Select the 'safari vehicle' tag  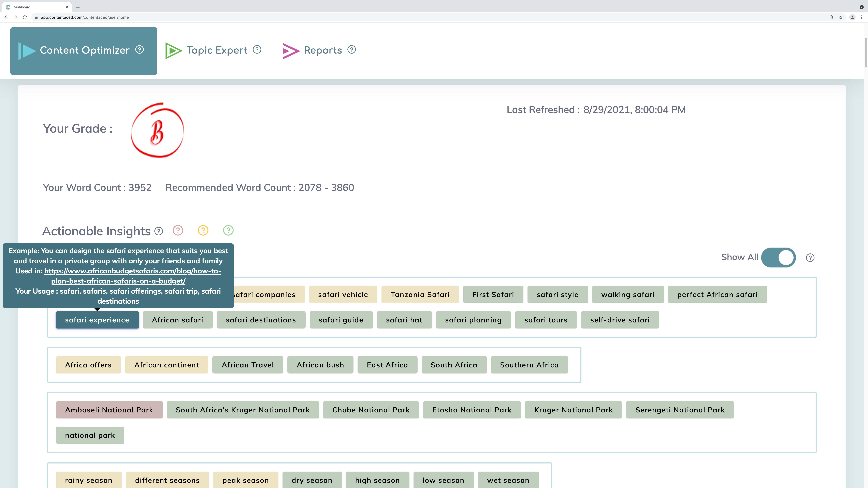(x=343, y=294)
